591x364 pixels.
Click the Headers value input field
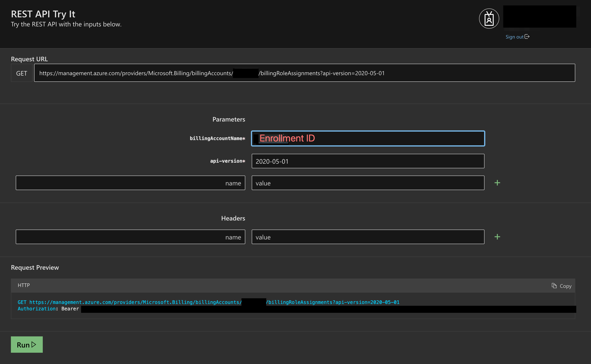click(368, 237)
